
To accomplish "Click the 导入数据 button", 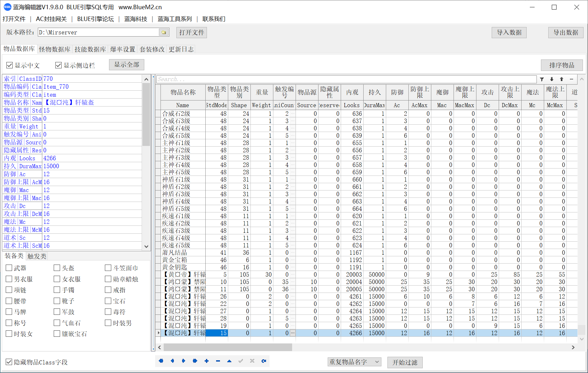I will [509, 32].
